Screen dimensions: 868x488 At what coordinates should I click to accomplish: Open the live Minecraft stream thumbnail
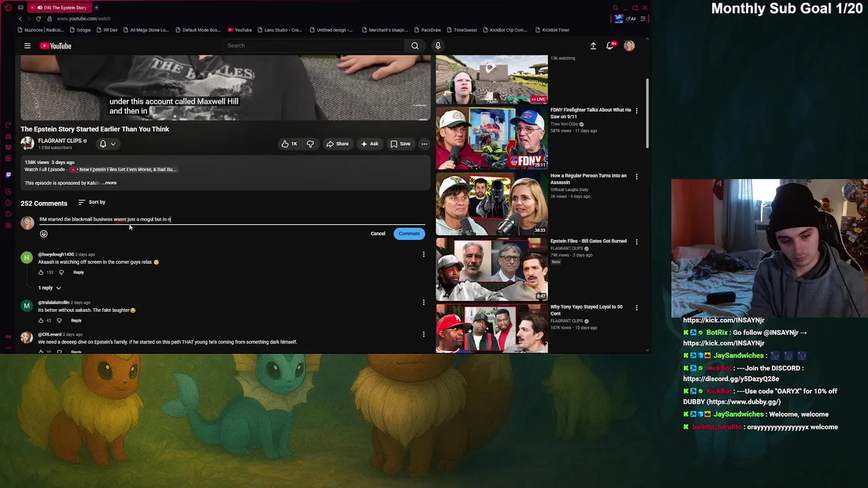[x=492, y=79]
